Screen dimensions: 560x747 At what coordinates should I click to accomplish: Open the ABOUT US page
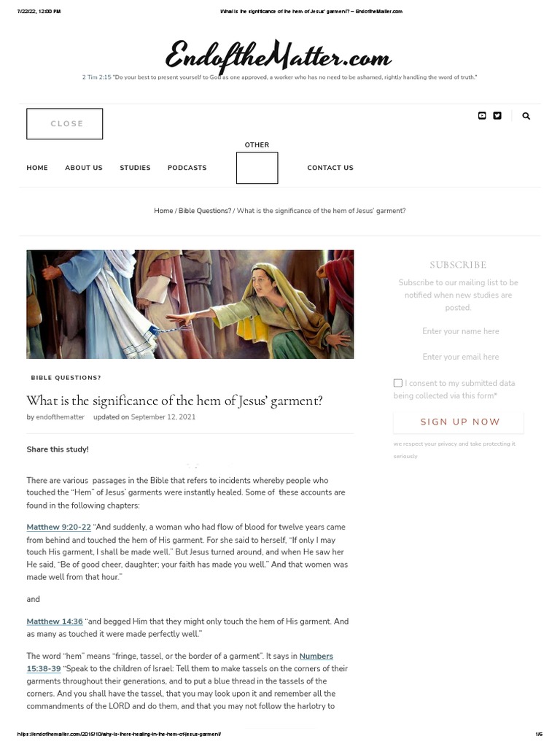84,168
